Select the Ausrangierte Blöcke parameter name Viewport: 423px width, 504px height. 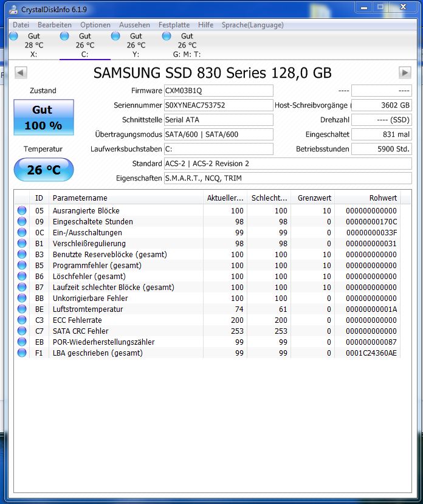(86, 210)
